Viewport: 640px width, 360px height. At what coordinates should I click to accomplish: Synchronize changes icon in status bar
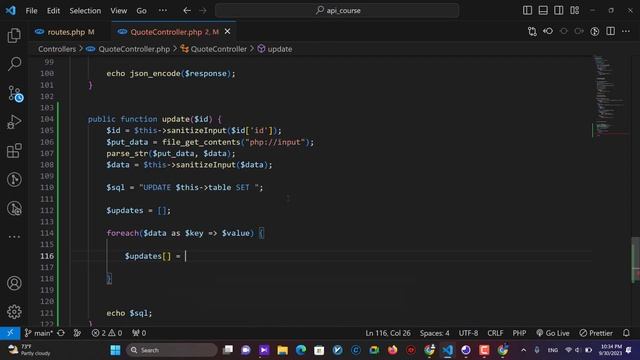point(61,333)
